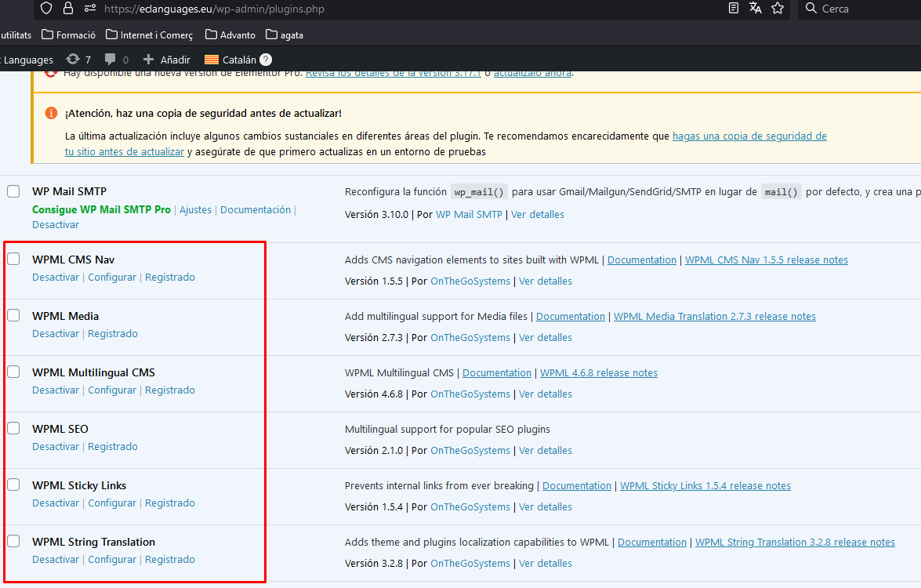The image size is (921, 588).
Task: Click the help question mark next to Catalán
Action: click(266, 60)
